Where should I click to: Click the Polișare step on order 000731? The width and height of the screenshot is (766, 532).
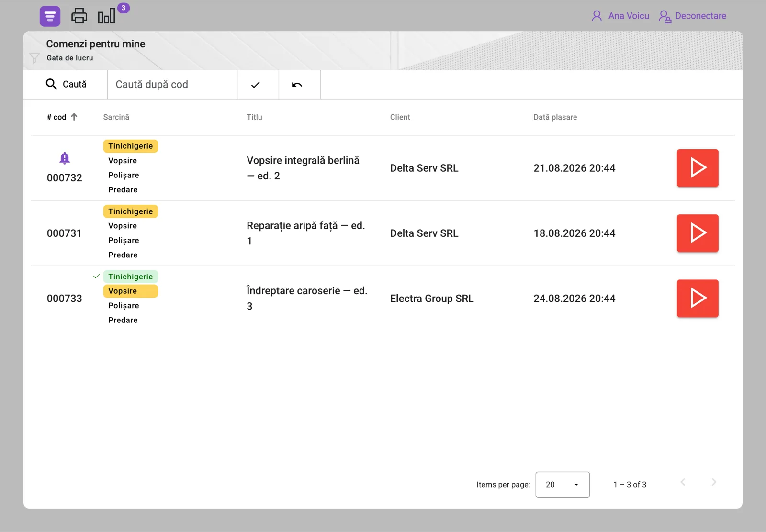(124, 241)
